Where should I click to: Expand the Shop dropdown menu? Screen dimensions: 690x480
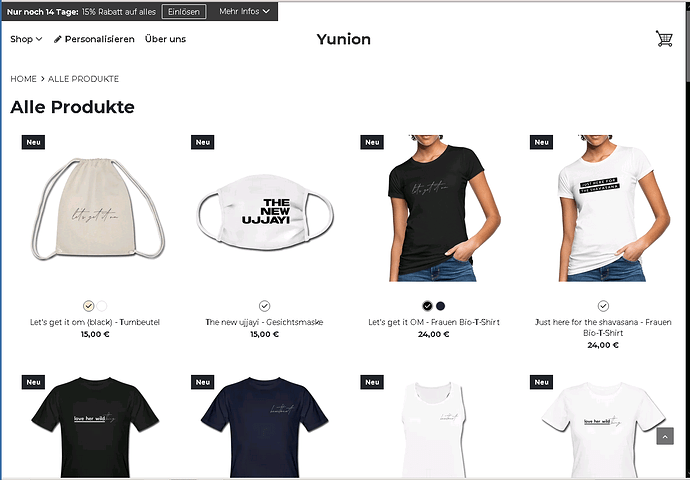pyautogui.click(x=26, y=39)
